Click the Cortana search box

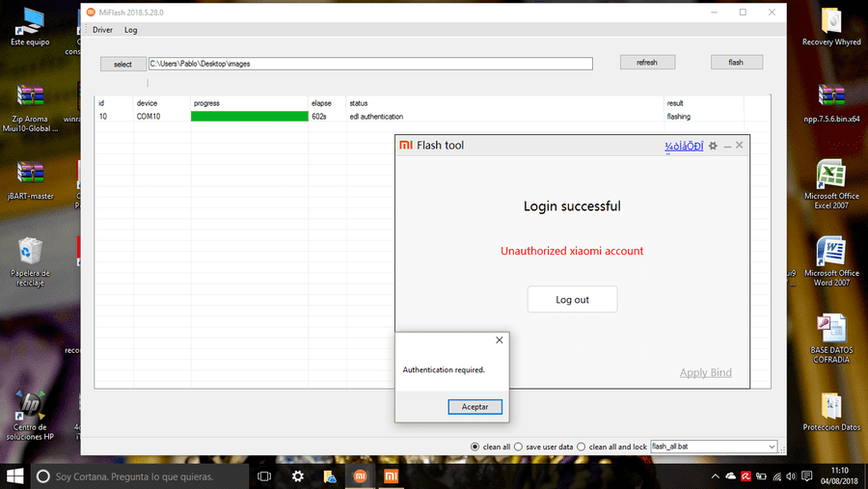click(140, 476)
